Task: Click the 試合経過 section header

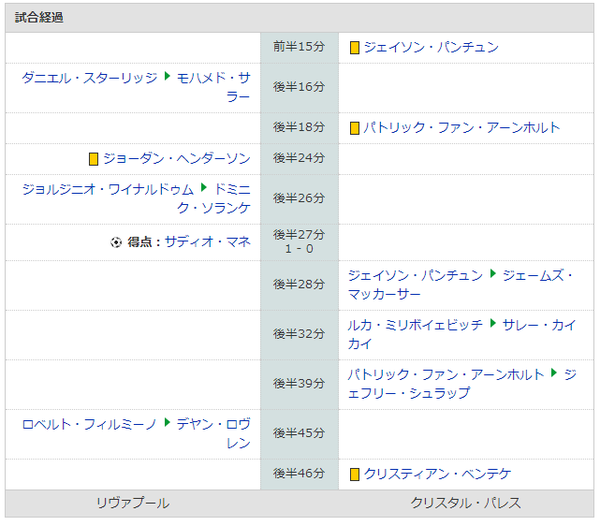Action: (x=300, y=18)
